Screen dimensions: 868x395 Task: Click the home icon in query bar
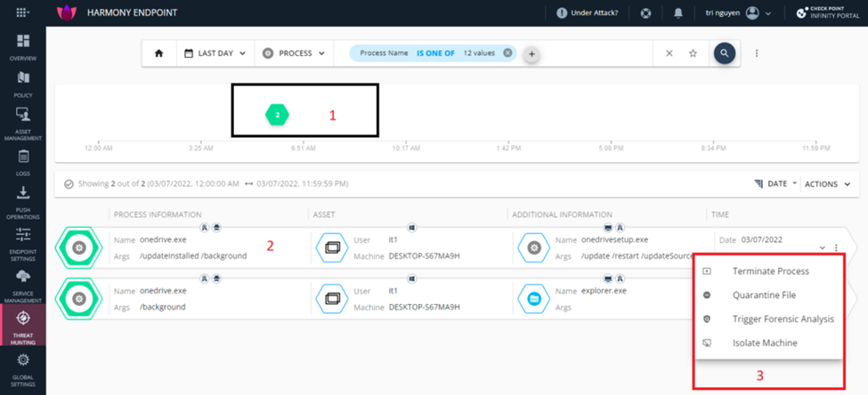158,53
